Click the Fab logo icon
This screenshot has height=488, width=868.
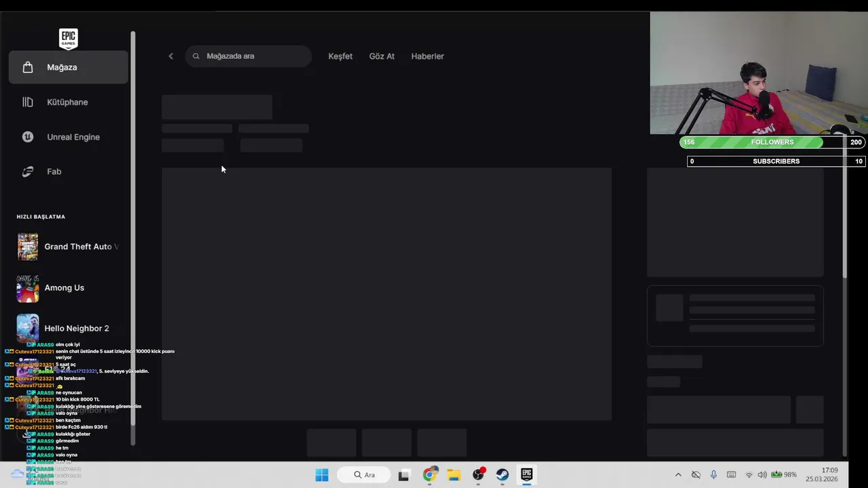[x=28, y=171]
